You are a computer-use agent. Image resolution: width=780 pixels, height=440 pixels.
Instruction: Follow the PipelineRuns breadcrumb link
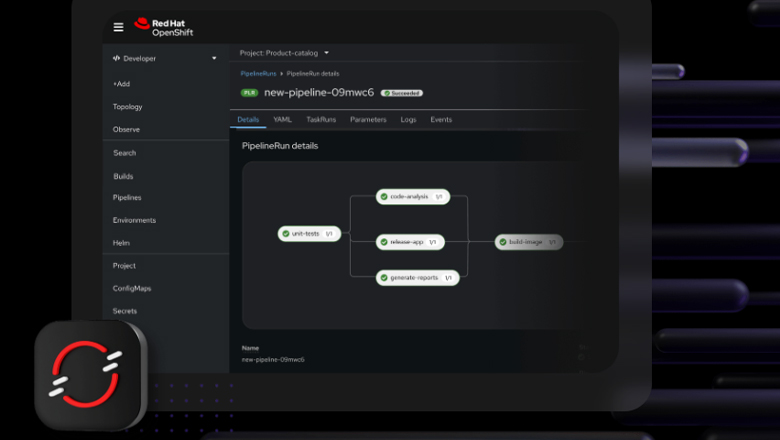click(258, 74)
